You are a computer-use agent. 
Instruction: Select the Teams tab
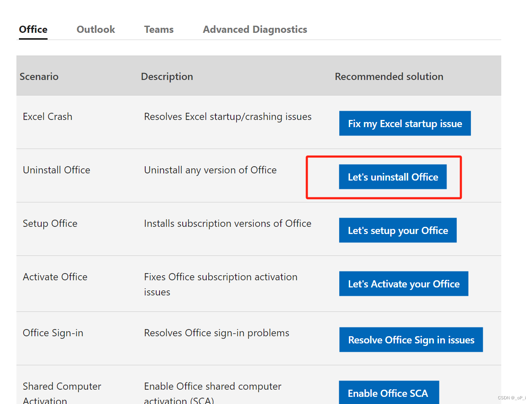click(159, 29)
